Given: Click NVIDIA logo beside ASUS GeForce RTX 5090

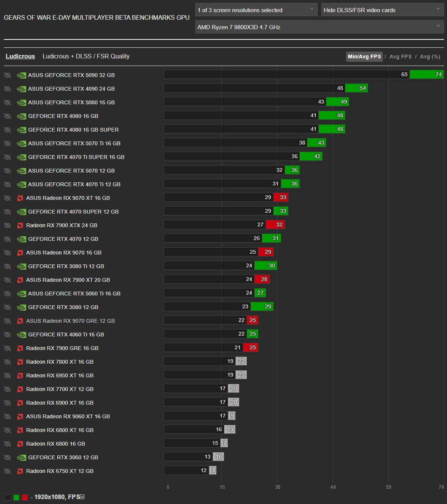Looking at the screenshot, I should [22, 75].
